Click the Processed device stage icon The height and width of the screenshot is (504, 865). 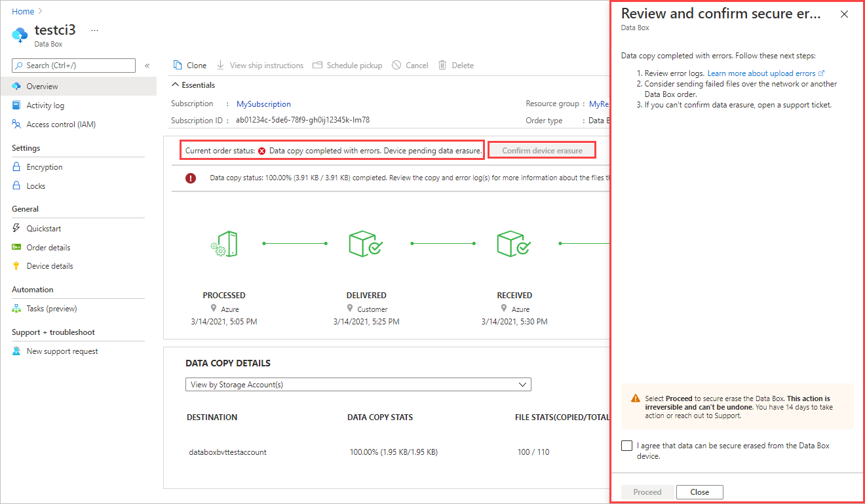[224, 244]
